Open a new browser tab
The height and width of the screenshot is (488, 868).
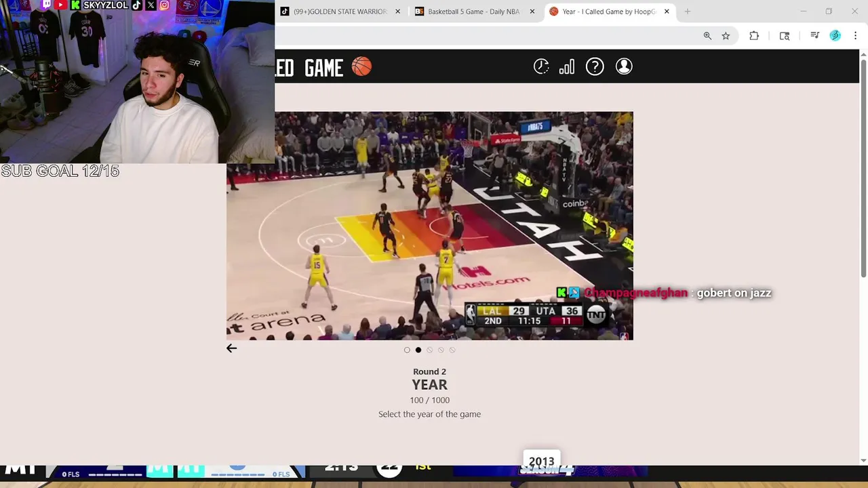click(x=688, y=12)
